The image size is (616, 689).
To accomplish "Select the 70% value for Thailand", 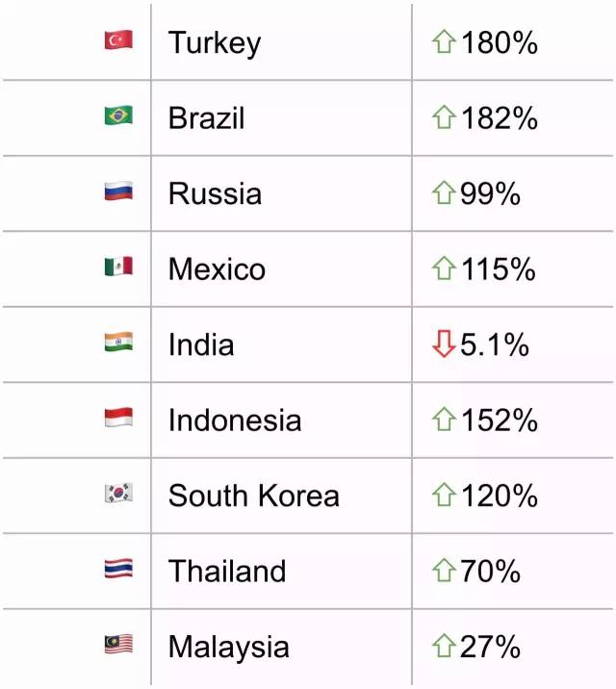I will point(490,571).
